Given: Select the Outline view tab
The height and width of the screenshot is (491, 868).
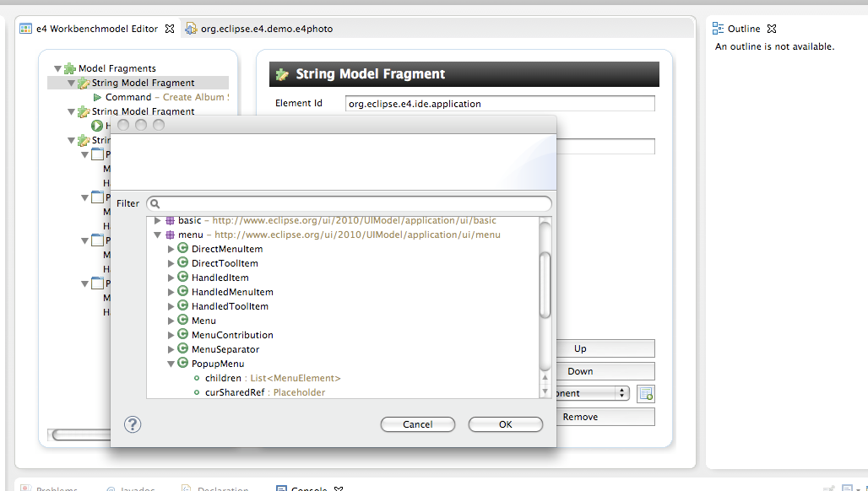Looking at the screenshot, I should pos(743,29).
